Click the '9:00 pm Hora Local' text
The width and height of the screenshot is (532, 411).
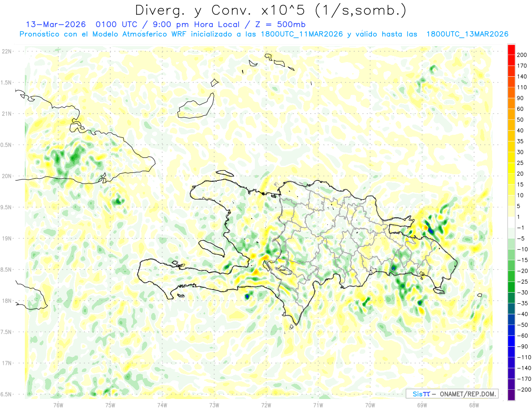pos(196,24)
